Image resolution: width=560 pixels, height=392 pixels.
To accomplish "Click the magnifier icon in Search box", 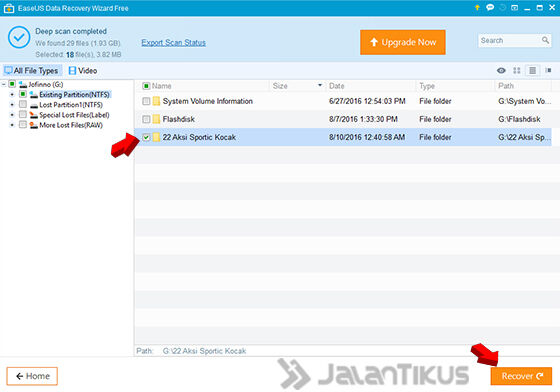I will click(545, 40).
